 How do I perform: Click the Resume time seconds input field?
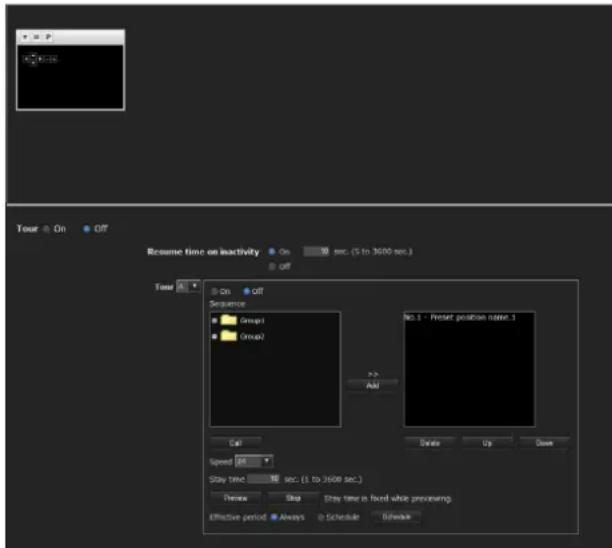coord(317,251)
